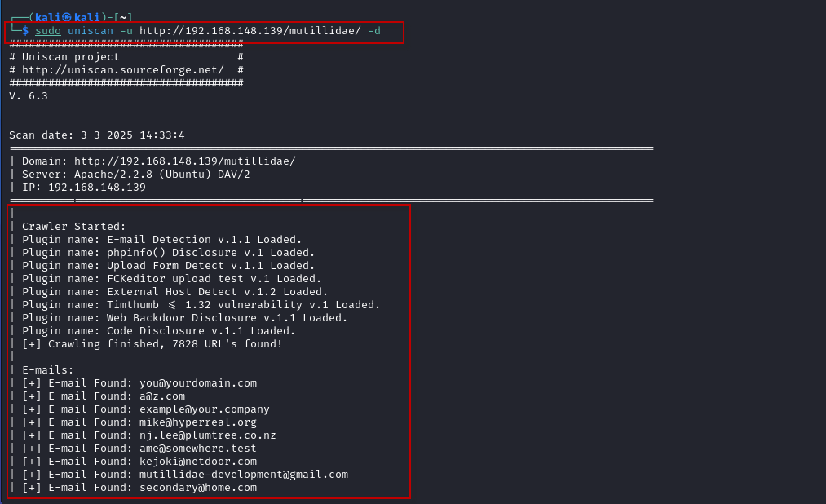Click the Server Apache/2.2.8 line
This screenshot has width=826, height=504.
(136, 175)
